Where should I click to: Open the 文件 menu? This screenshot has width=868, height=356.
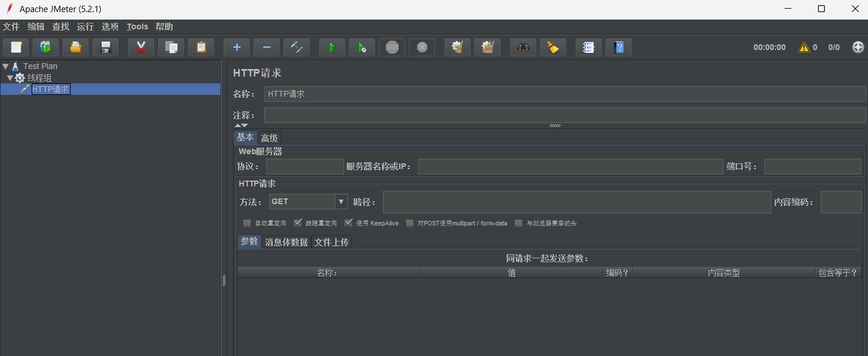coord(12,26)
